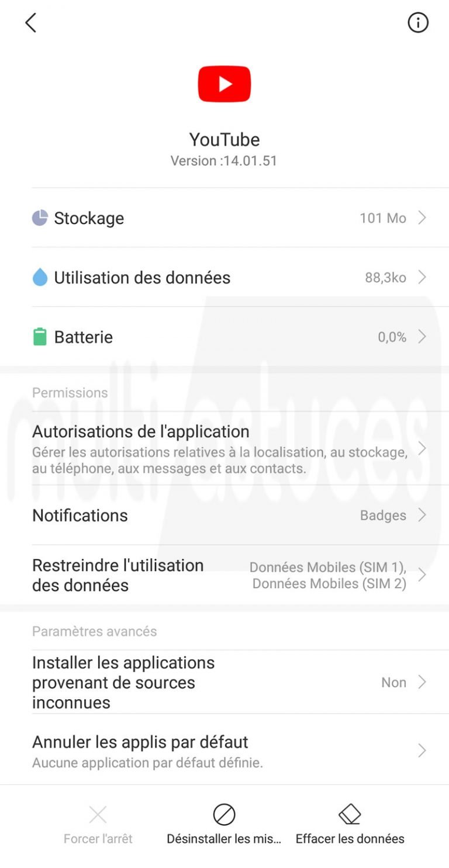Screen dimensions: 449x868
Task: Tap the green Batterie icon
Action: pos(40,337)
